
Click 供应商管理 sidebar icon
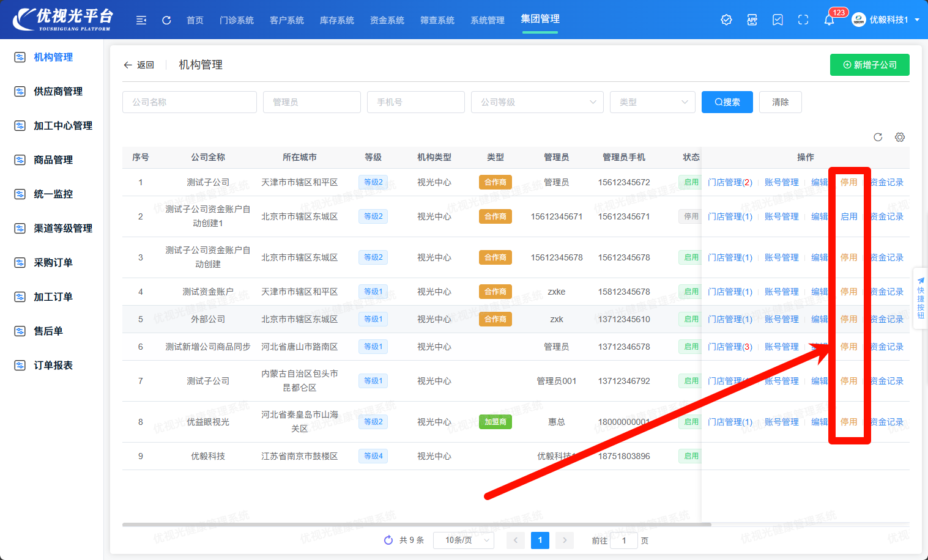click(x=20, y=91)
